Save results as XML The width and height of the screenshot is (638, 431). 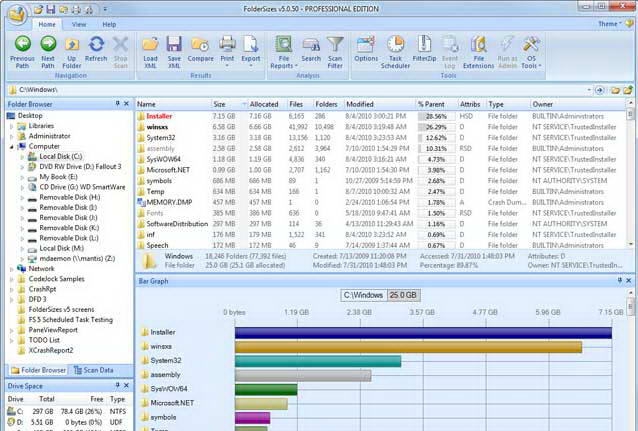[174, 52]
